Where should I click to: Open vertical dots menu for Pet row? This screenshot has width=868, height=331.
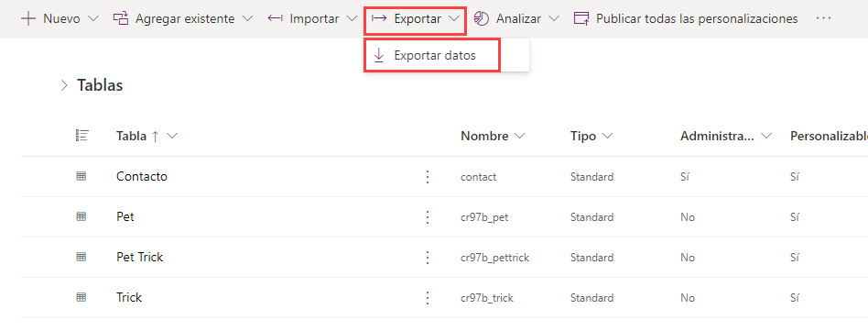[x=428, y=217]
